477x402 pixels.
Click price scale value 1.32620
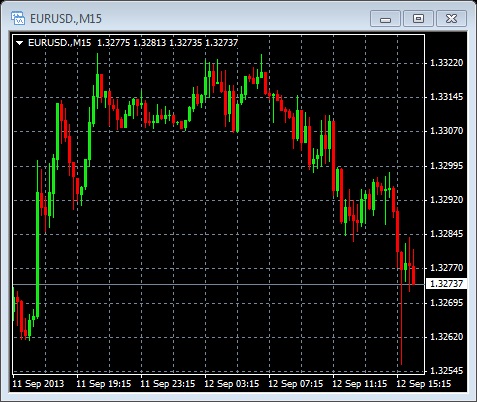[447, 337]
